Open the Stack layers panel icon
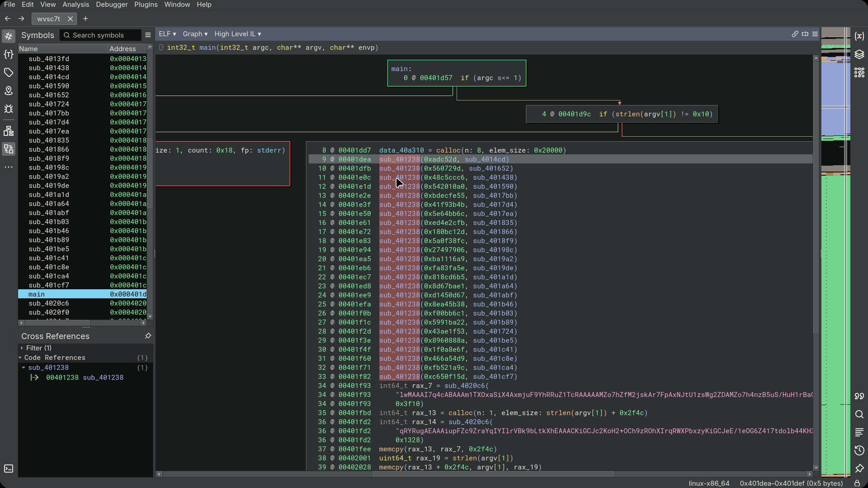 click(859, 55)
